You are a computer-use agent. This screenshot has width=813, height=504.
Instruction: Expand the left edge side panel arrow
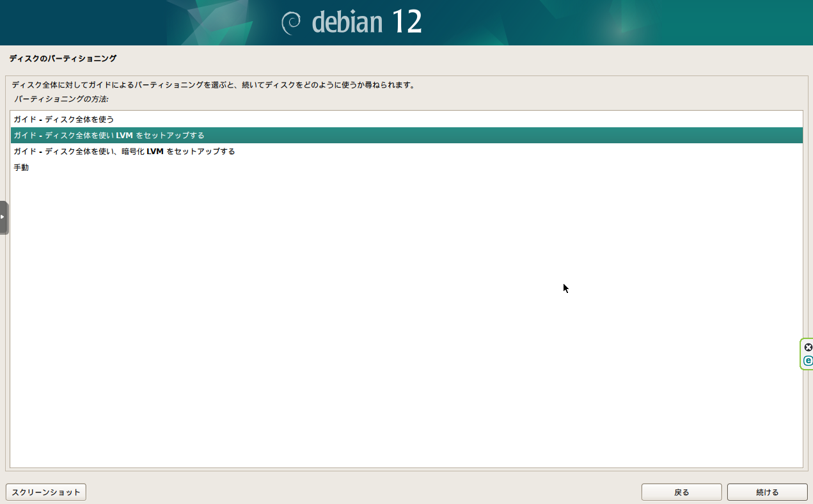[x=3, y=217]
